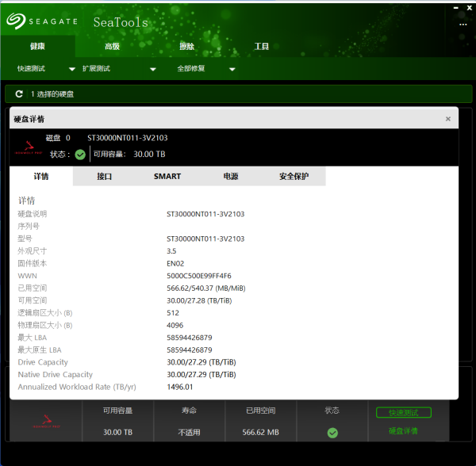
Task: Open the 安全保护 tab
Action: (294, 177)
